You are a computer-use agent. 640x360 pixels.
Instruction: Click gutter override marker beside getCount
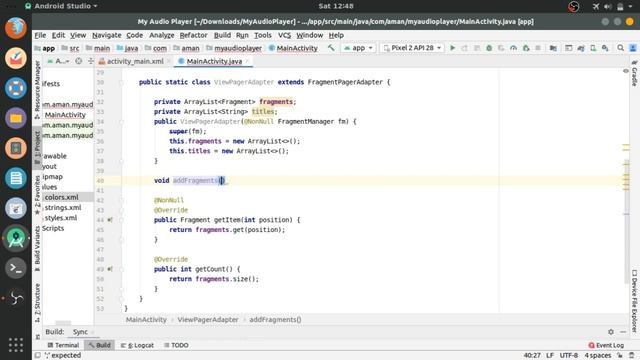coord(110,269)
